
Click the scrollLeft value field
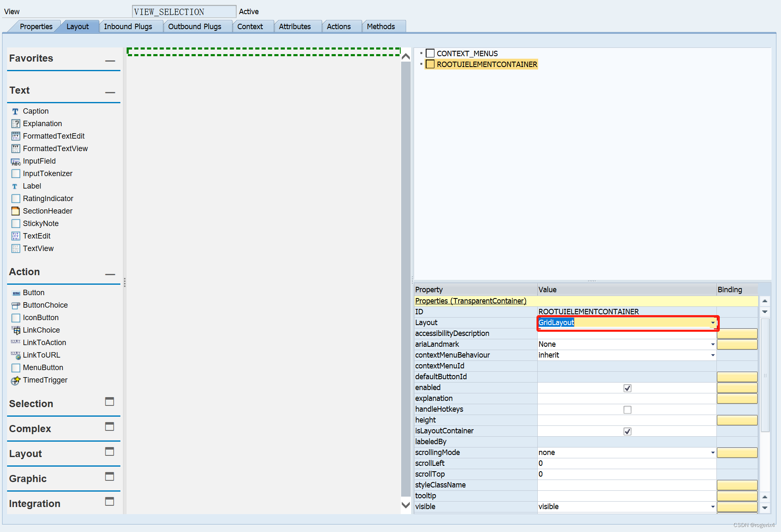627,463
